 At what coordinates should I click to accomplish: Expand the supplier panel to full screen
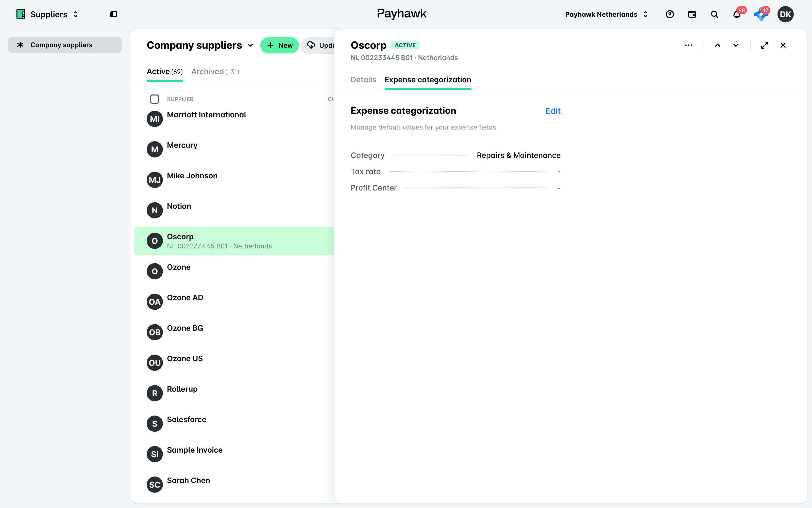point(765,45)
